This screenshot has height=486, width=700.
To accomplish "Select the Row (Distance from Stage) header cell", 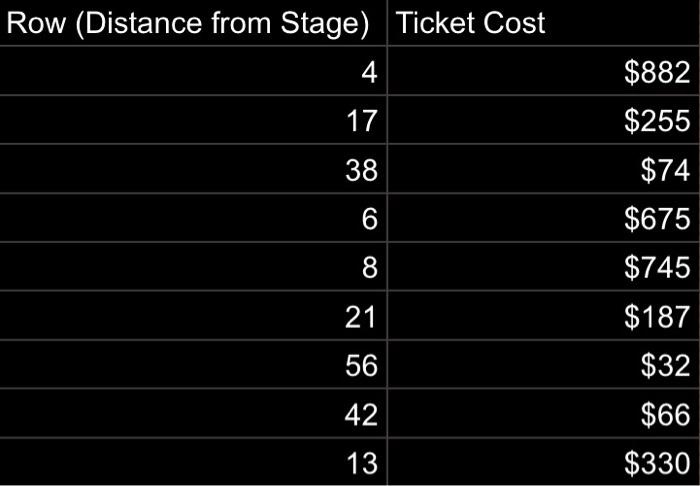I will pos(193,22).
